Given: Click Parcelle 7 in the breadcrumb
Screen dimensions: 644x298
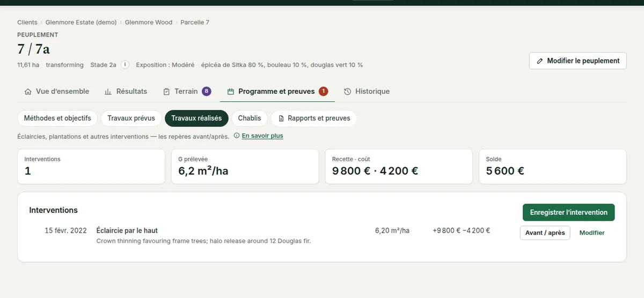Looking at the screenshot, I should tap(195, 23).
